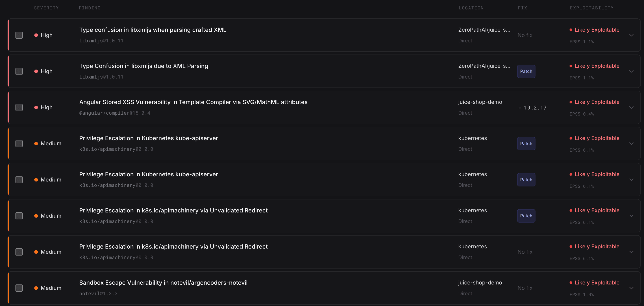Click the orange severity dot on the first kube-apiserver row
The width and height of the screenshot is (644, 306).
click(36, 144)
